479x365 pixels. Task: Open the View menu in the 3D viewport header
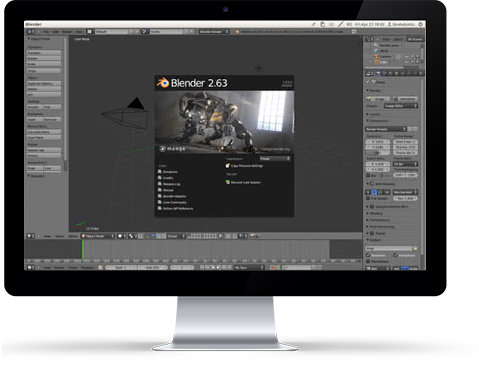click(x=47, y=236)
